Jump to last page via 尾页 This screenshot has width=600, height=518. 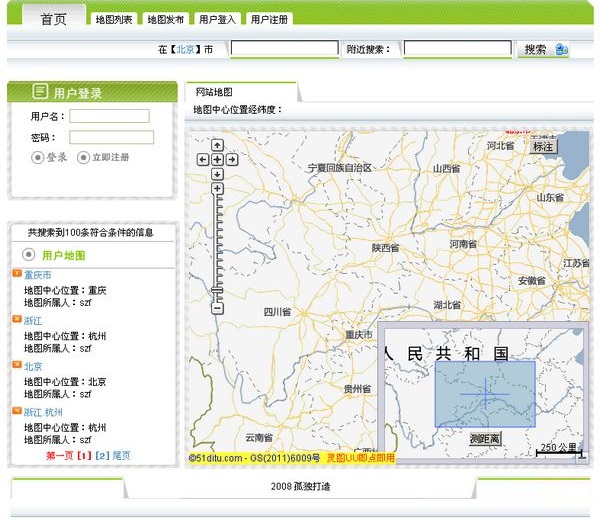121,456
